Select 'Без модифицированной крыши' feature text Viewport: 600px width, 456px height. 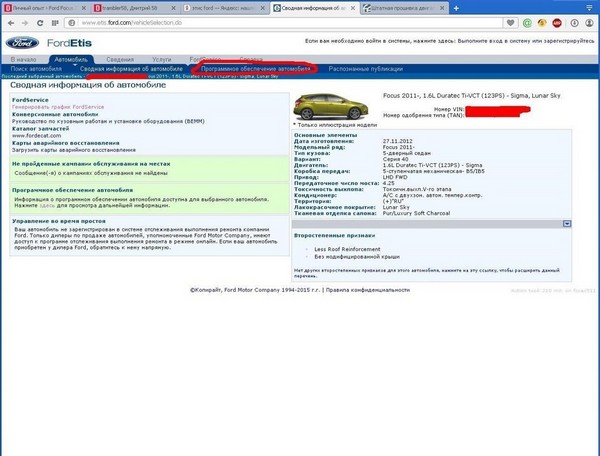point(357,257)
